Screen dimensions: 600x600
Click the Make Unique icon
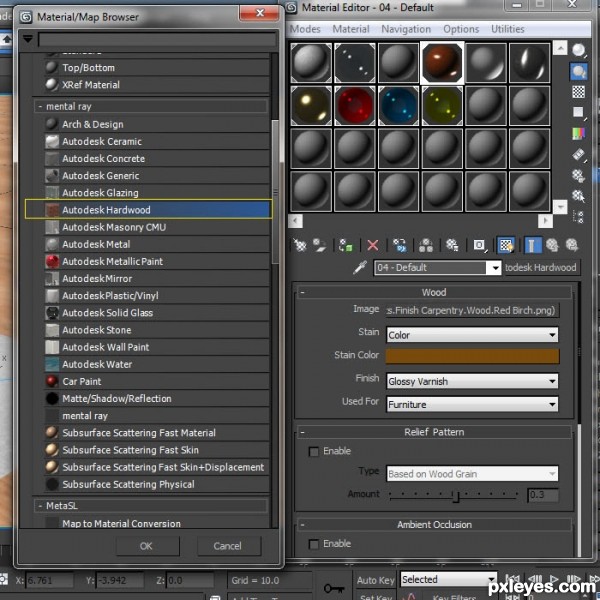coord(426,245)
